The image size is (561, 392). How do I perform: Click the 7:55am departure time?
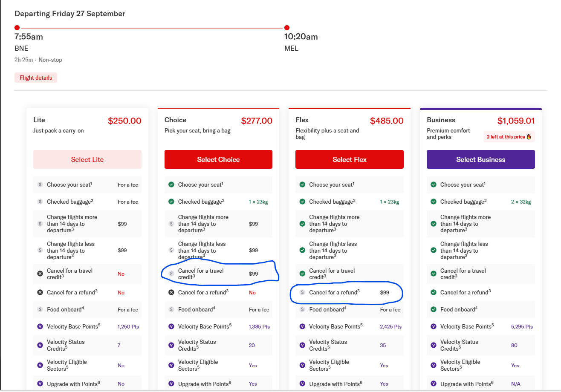(x=29, y=37)
